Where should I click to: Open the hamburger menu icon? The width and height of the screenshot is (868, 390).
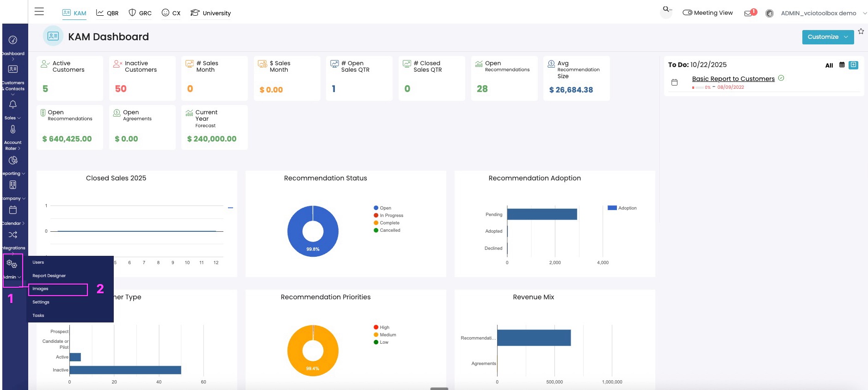[x=39, y=12]
